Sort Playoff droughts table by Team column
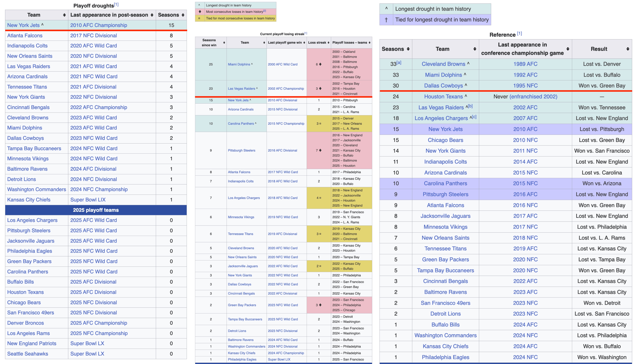This screenshot has height=364, width=637. click(64, 15)
